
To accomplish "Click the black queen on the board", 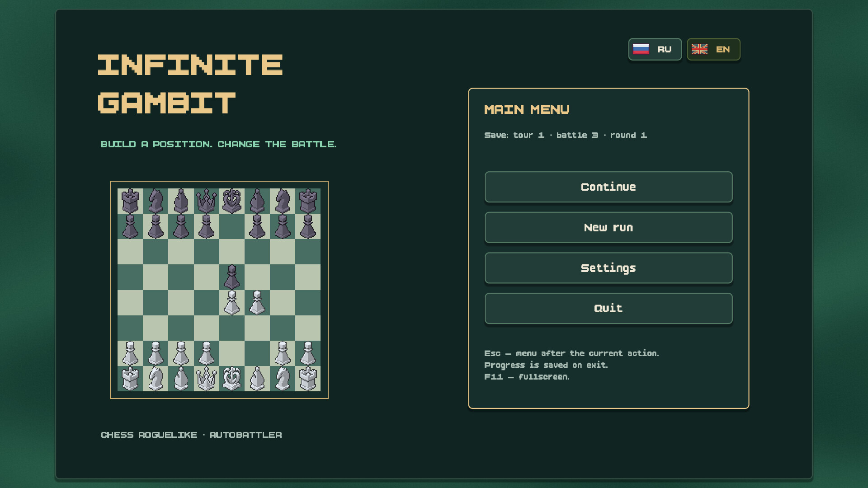I will tap(207, 201).
